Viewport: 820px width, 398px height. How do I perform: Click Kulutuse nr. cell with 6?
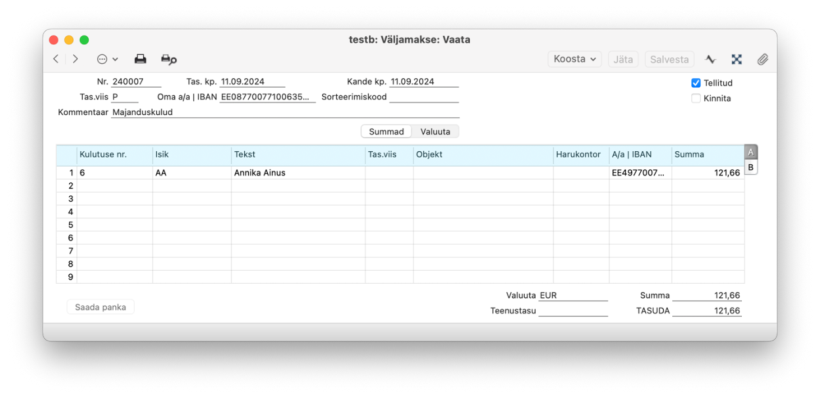(x=115, y=173)
